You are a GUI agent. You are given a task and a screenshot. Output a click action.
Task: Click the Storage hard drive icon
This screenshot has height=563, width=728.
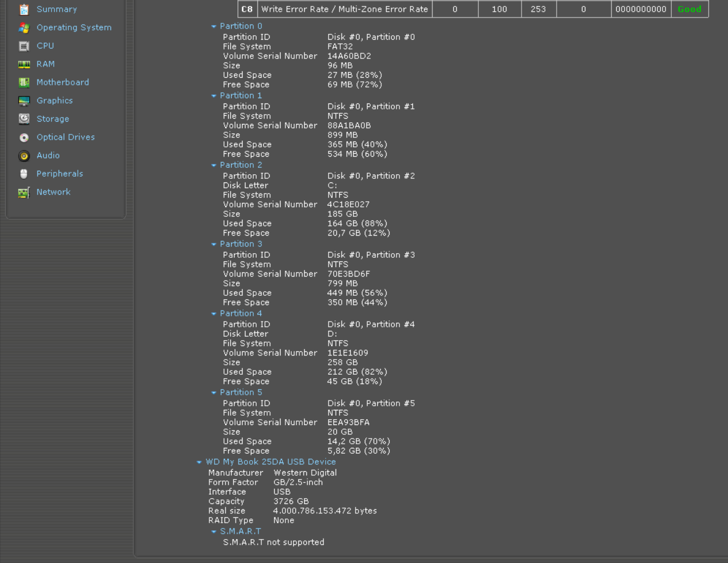(24, 119)
